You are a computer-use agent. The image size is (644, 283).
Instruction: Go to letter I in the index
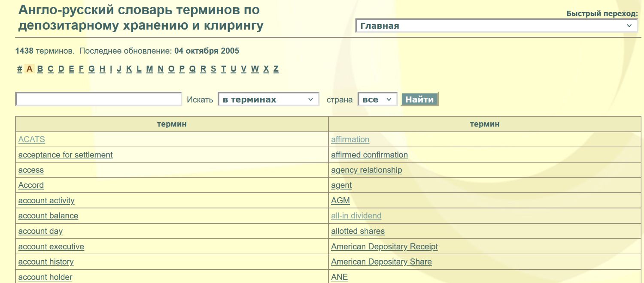(x=111, y=69)
